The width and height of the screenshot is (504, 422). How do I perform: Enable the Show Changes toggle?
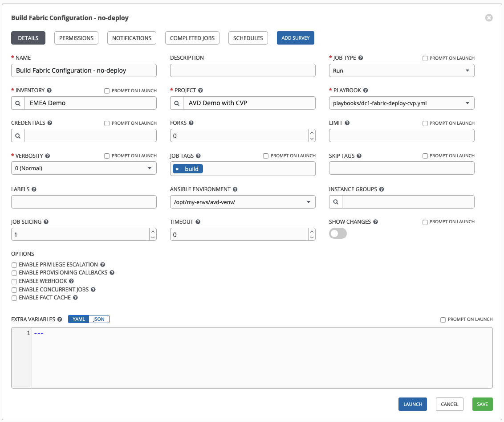(338, 233)
